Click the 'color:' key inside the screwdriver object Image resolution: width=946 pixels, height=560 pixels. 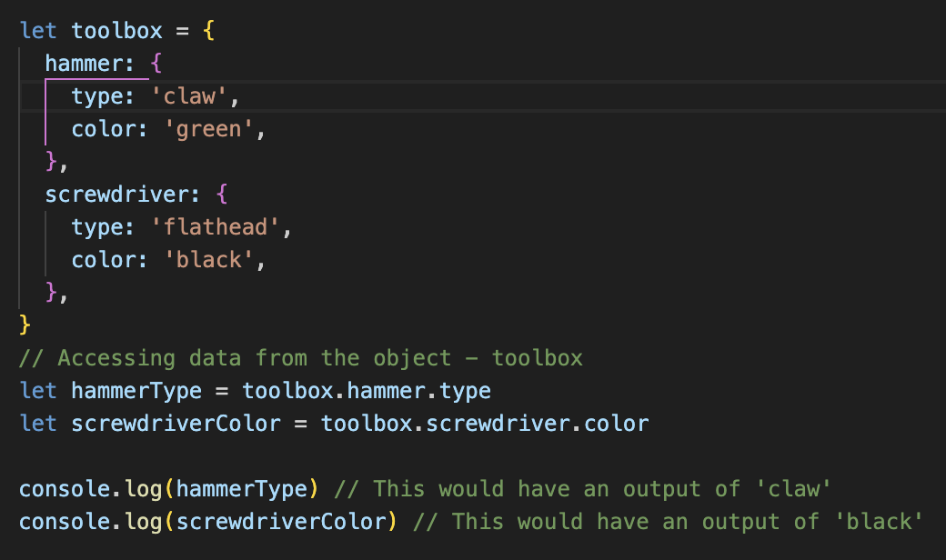(109, 260)
